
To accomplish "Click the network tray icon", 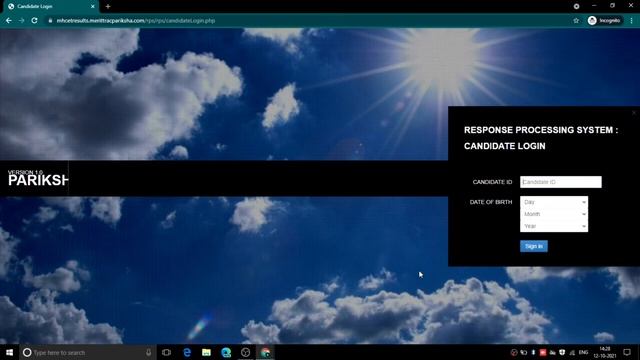I will tap(572, 352).
